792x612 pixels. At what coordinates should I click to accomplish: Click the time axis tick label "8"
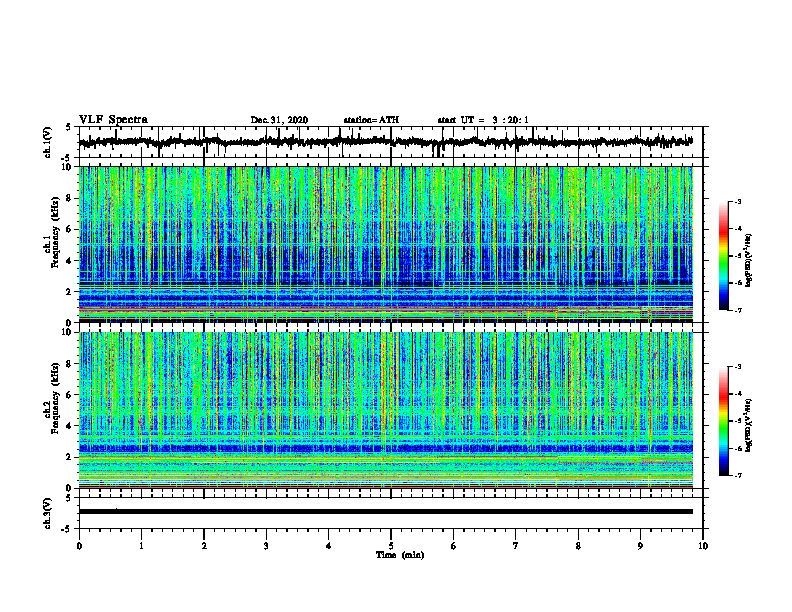coord(578,546)
